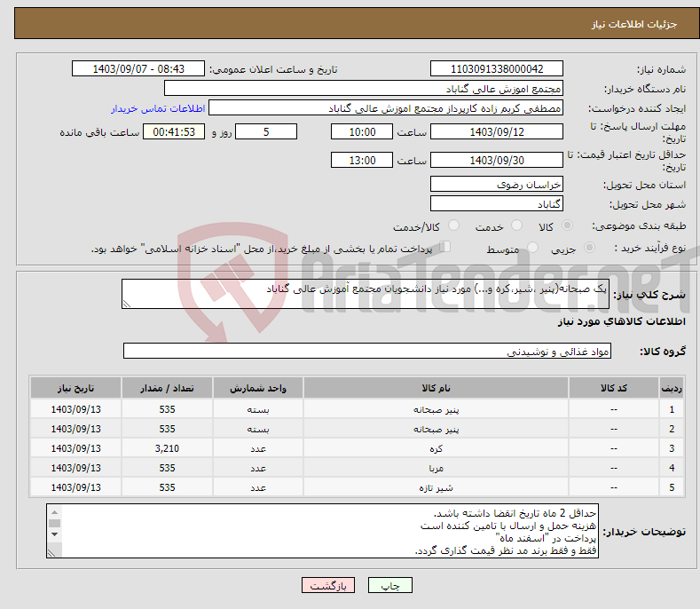Click the general need description textarea
This screenshot has width=700, height=609.
coord(366,294)
